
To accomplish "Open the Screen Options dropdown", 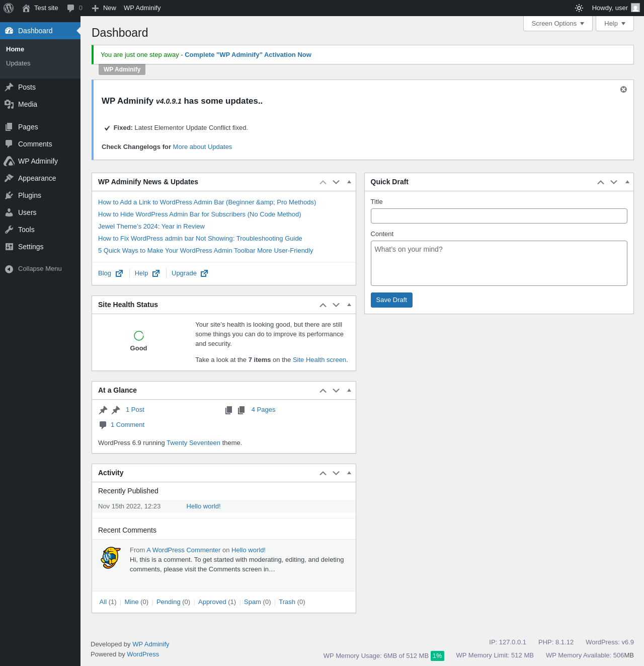I will click(558, 24).
